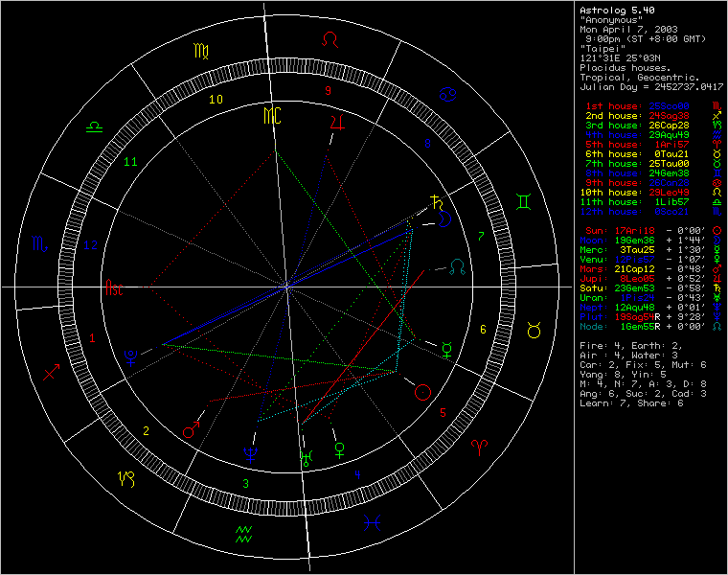Click the Pluto planet glyph in the chart
The height and width of the screenshot is (575, 728).
pos(131,357)
